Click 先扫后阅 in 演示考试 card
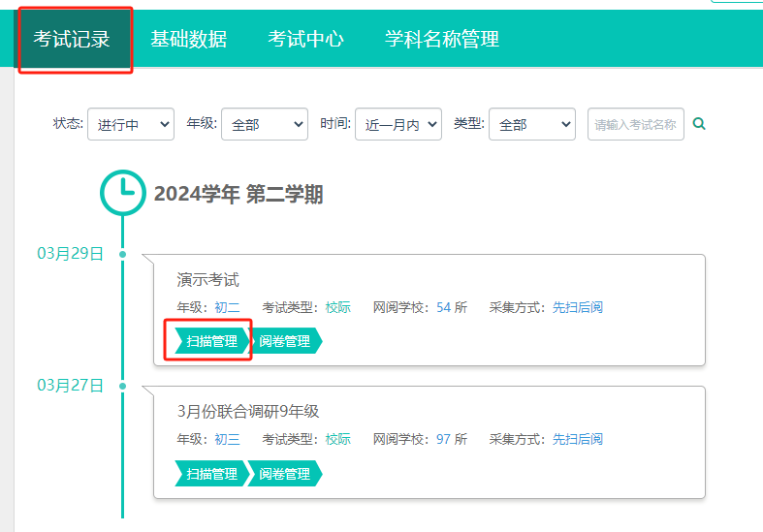The width and height of the screenshot is (763, 532). pos(578,307)
